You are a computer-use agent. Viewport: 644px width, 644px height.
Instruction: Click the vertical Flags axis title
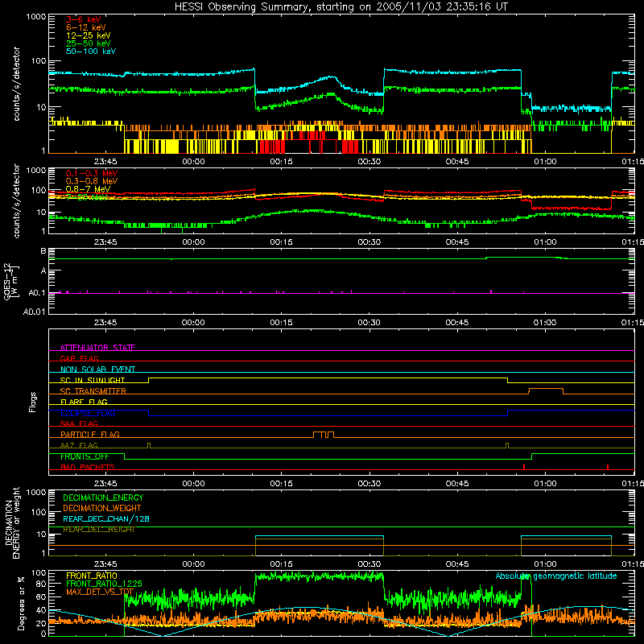click(x=32, y=402)
